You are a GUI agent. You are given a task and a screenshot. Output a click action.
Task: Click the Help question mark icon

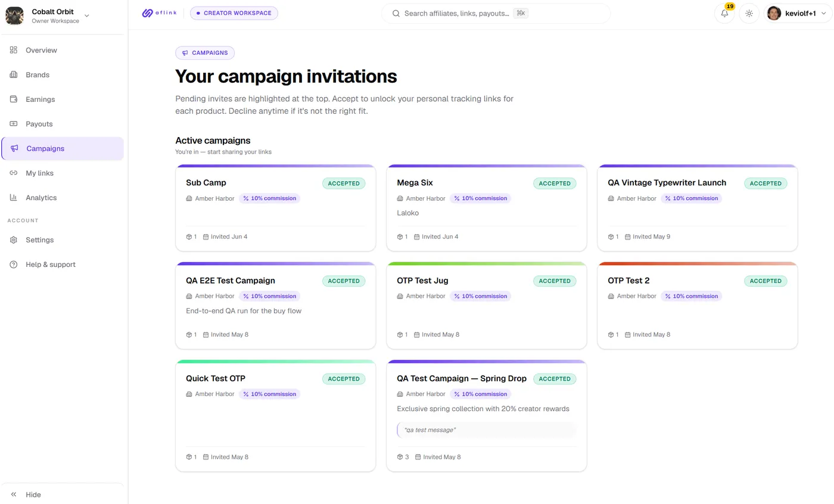[x=14, y=265]
